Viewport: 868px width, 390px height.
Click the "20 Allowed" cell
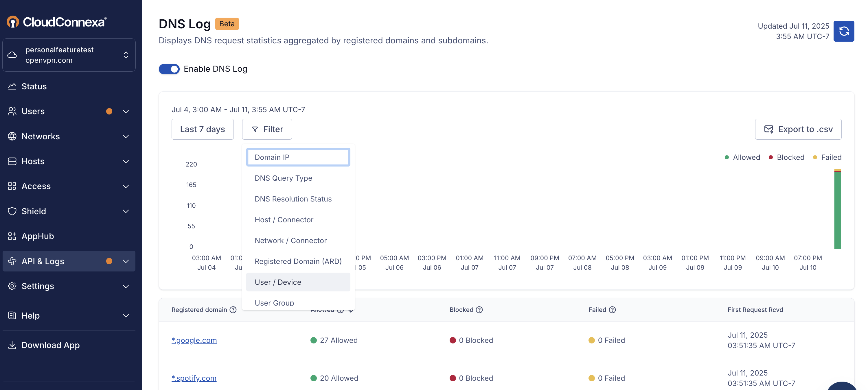click(334, 378)
